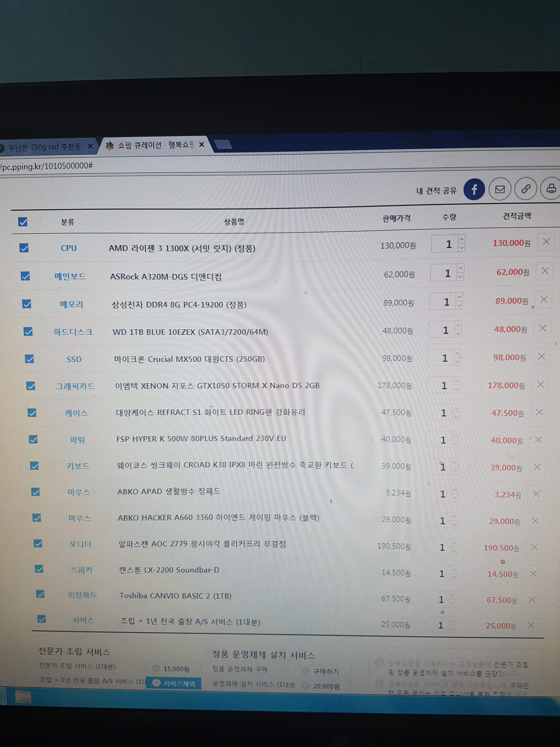Copy the estimate link icon

pos(526,189)
